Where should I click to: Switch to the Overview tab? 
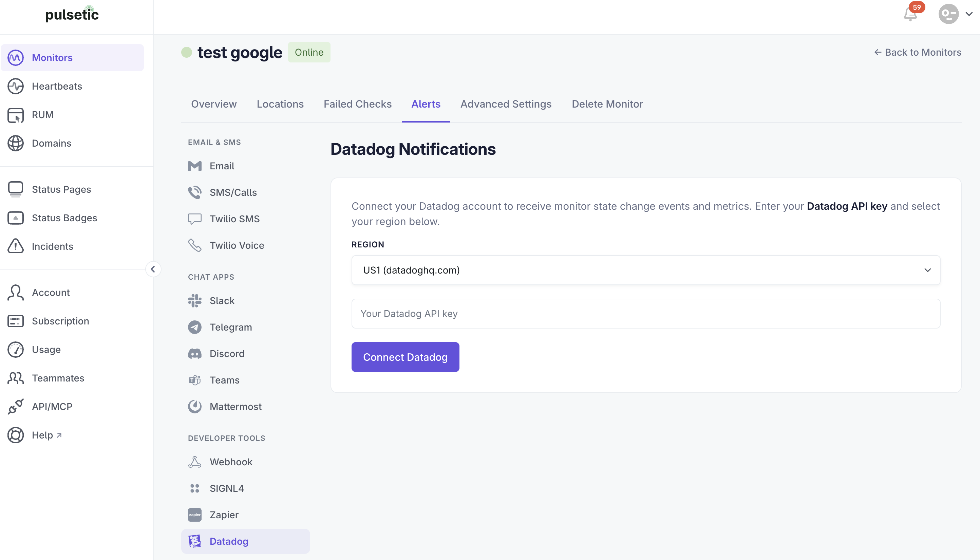pyautogui.click(x=214, y=104)
